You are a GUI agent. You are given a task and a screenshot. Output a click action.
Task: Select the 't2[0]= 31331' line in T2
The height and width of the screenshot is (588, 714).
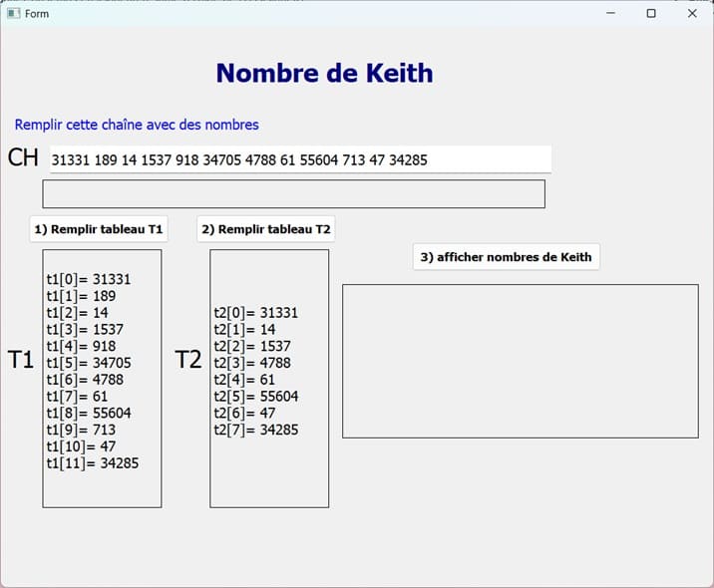(255, 313)
